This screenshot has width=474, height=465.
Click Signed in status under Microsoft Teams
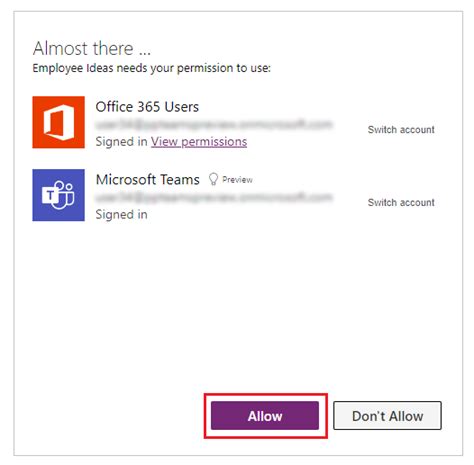point(121,214)
